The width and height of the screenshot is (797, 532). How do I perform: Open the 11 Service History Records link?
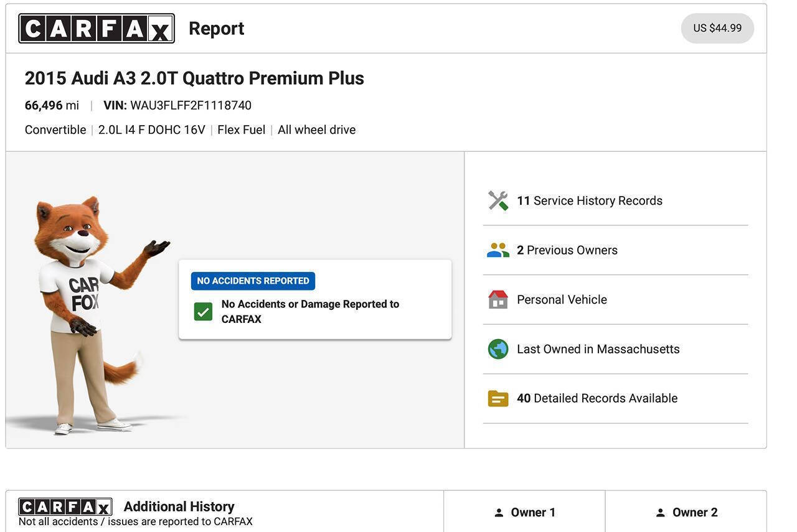click(590, 201)
